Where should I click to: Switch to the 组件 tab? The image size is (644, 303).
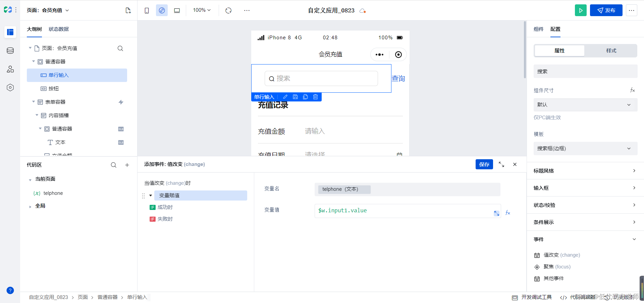pos(539,29)
